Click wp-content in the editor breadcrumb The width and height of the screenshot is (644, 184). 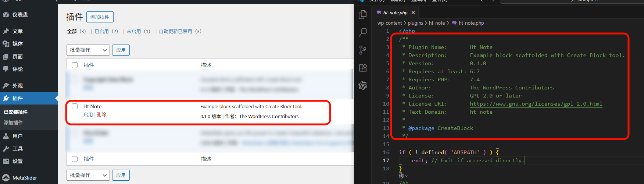click(x=390, y=23)
